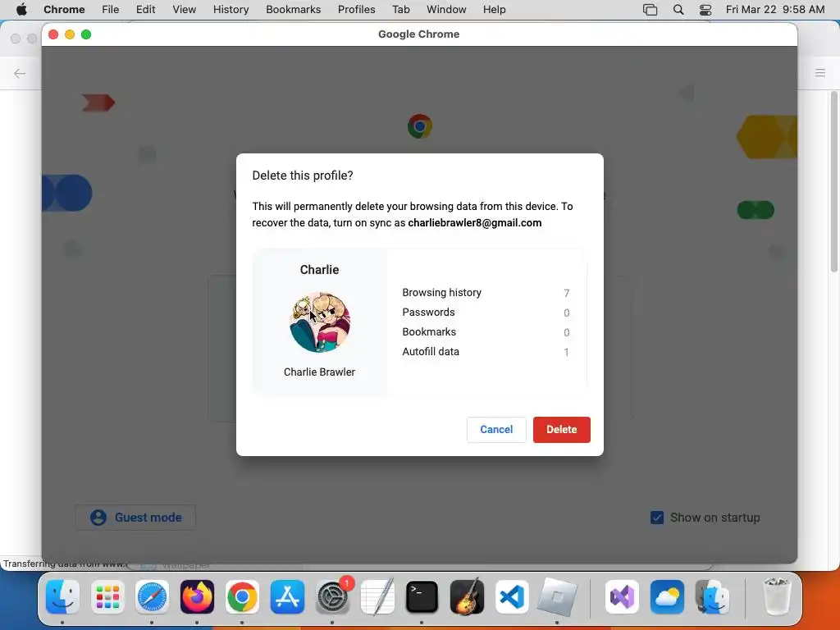Image resolution: width=840 pixels, height=630 pixels.
Task: Click the Browsing history count 7
Action: [x=566, y=293]
